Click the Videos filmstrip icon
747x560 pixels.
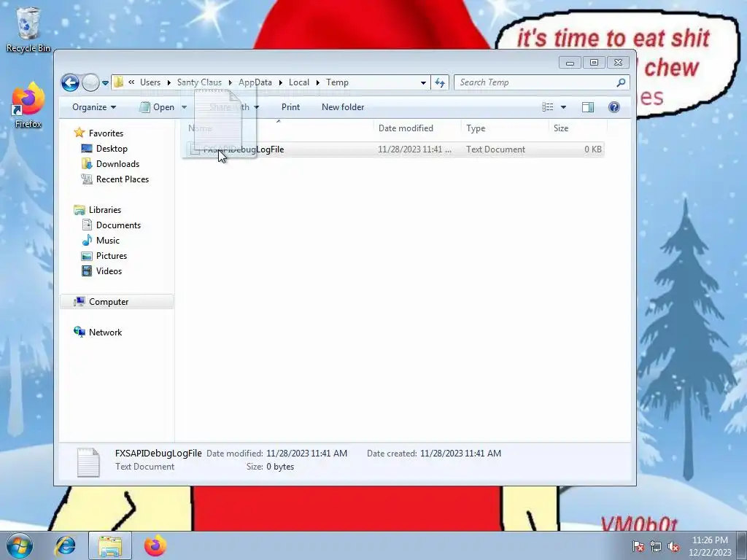point(87,271)
